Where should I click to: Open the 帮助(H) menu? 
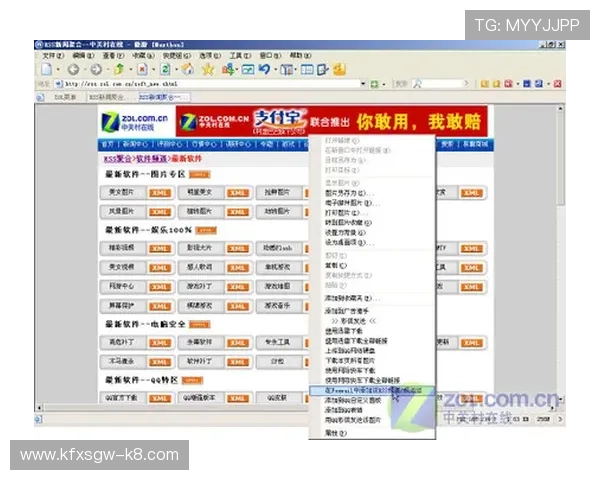(x=300, y=56)
